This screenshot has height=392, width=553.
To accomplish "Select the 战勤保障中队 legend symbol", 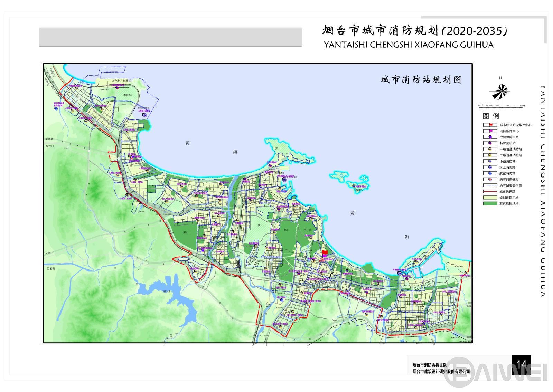I will tap(490, 137).
